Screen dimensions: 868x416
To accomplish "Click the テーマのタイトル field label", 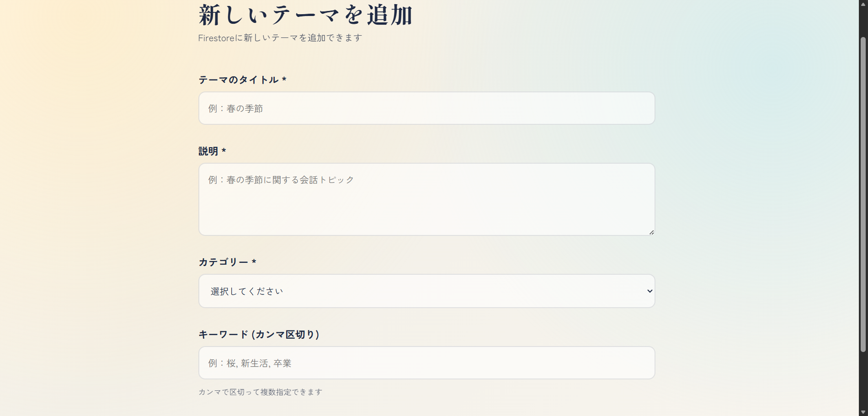I will coord(238,80).
